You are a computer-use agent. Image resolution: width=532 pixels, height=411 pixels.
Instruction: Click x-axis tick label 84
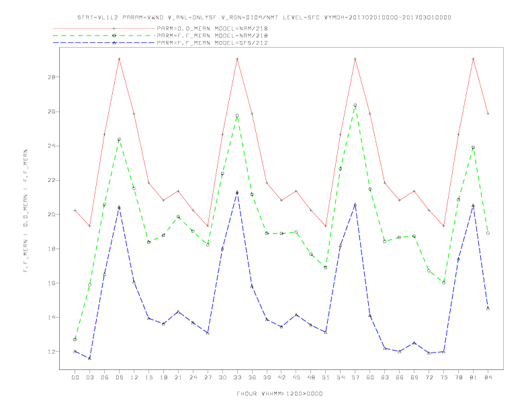coord(488,377)
